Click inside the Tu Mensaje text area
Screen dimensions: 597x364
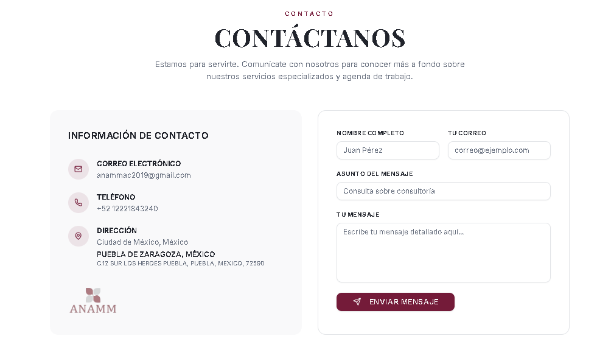[x=443, y=253]
